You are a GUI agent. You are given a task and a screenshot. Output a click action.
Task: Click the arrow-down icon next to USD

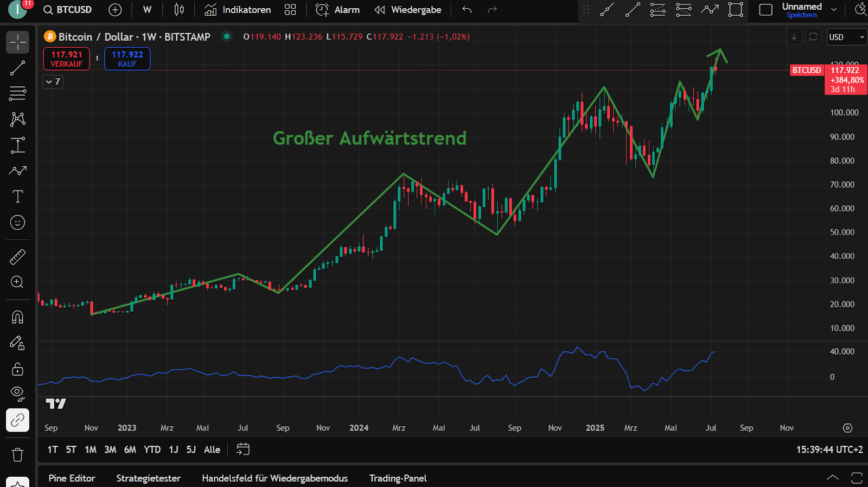794,37
